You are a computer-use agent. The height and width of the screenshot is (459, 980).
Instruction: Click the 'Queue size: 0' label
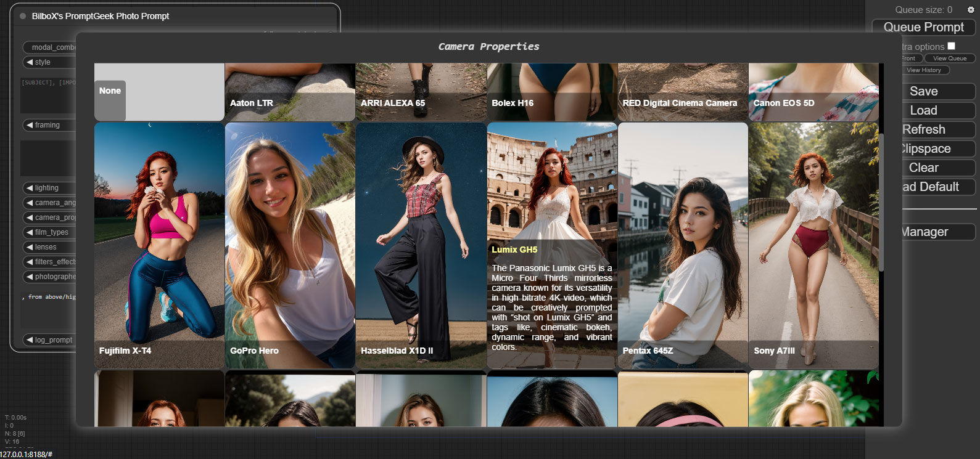tap(923, 10)
